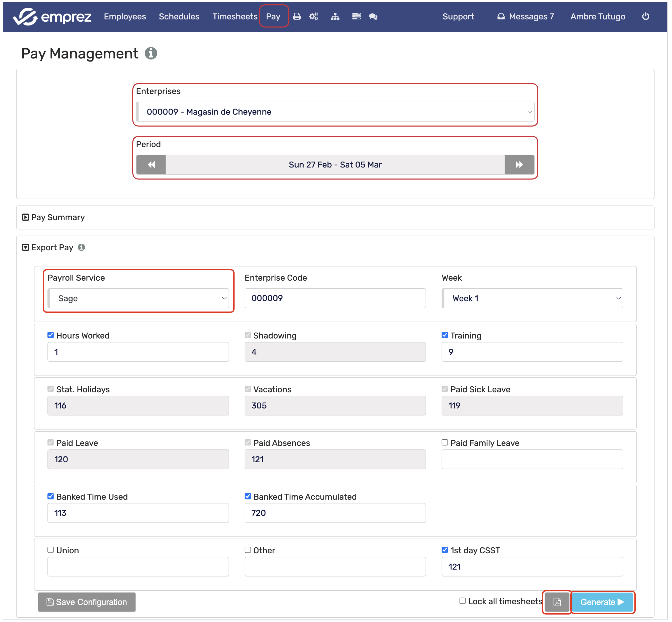Open the Timesheets menu
This screenshot has width=672, height=622.
pos(235,16)
